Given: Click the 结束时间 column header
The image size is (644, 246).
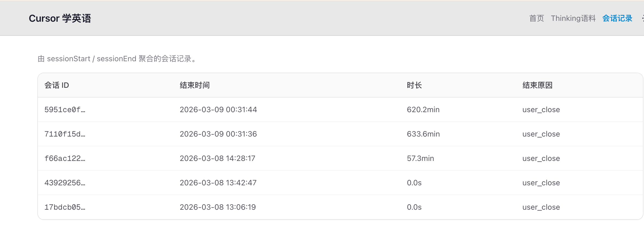Looking at the screenshot, I should click(195, 85).
